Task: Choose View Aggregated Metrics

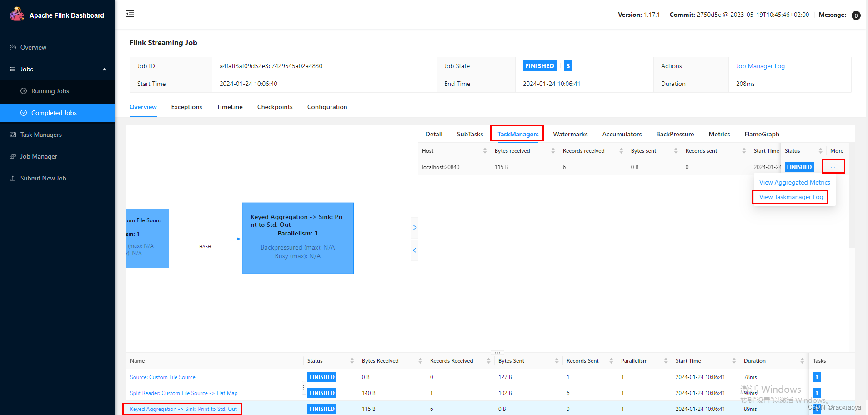Action: coord(794,182)
